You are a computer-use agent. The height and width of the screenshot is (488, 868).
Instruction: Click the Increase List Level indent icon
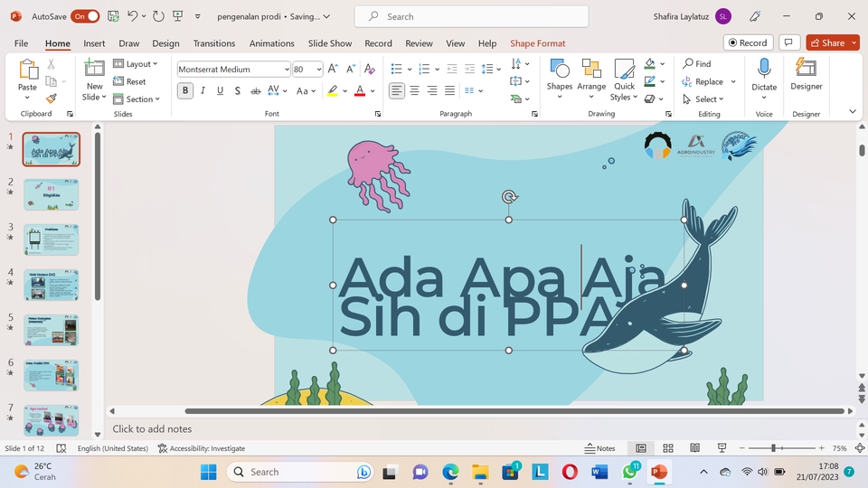click(469, 69)
